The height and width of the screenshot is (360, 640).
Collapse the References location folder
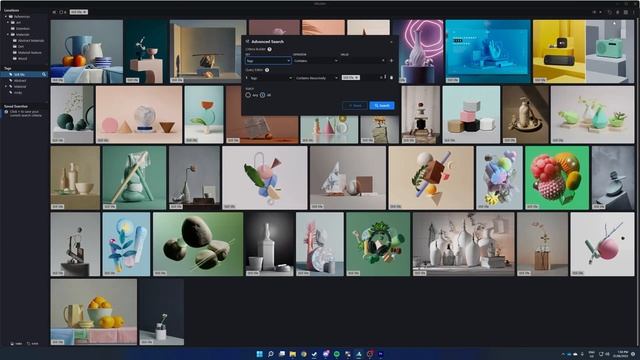pos(6,17)
